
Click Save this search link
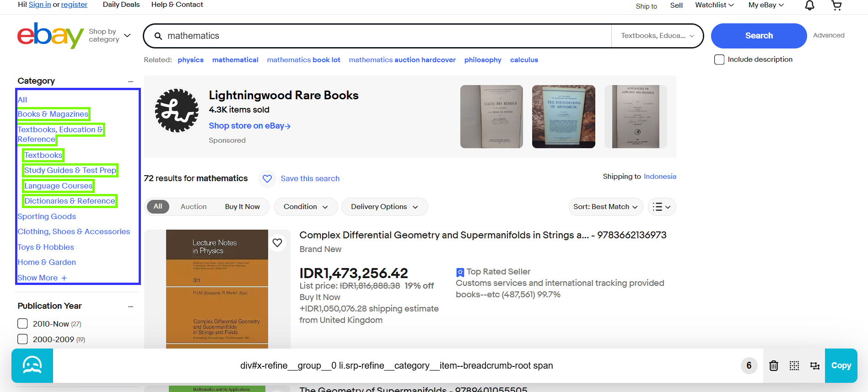(310, 178)
